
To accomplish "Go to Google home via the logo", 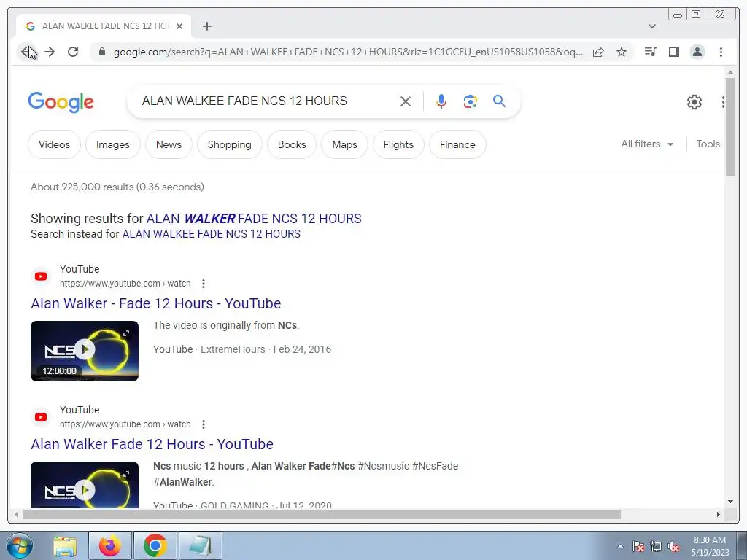I will [x=61, y=102].
